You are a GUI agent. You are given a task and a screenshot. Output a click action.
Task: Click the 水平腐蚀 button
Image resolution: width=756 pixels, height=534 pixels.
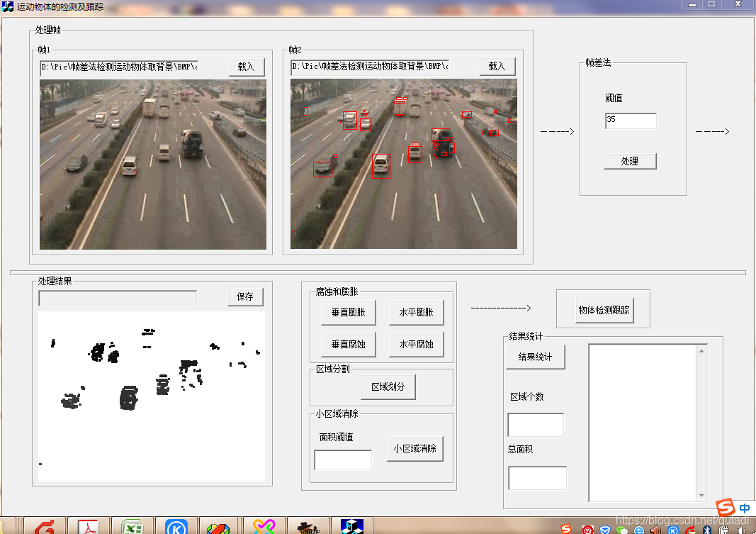[416, 345]
